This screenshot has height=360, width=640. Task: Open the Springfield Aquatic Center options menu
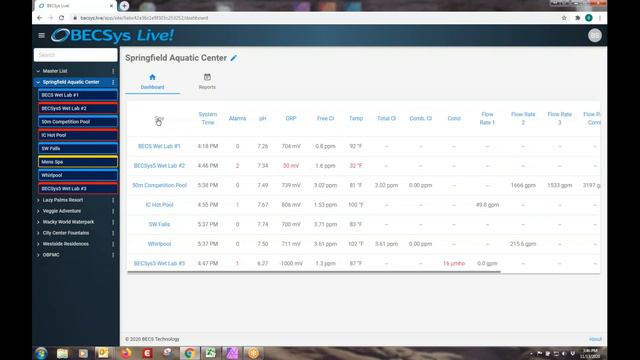tap(113, 82)
